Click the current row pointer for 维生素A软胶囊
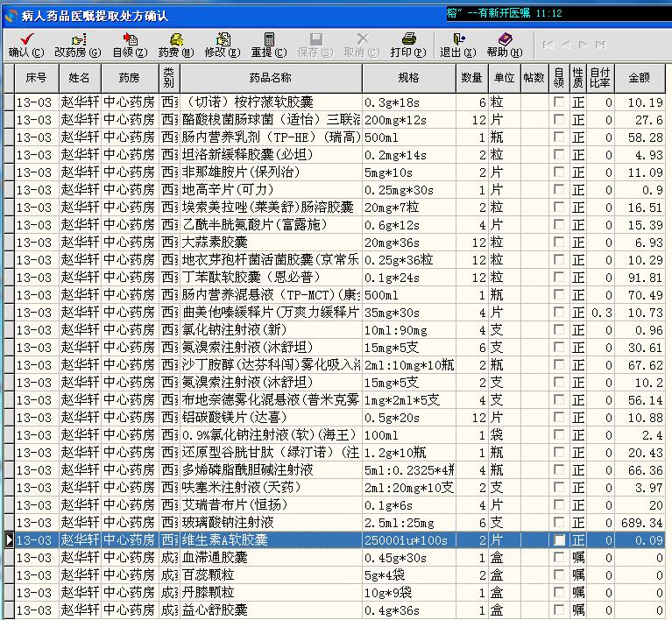The height and width of the screenshot is (620, 672). pos(9,540)
